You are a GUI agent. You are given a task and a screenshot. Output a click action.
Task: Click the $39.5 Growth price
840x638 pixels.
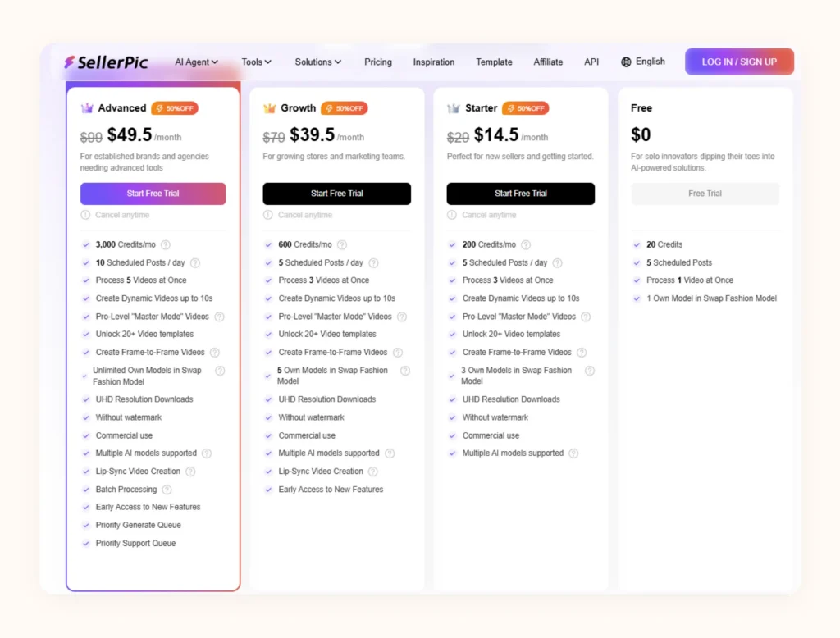pos(312,134)
